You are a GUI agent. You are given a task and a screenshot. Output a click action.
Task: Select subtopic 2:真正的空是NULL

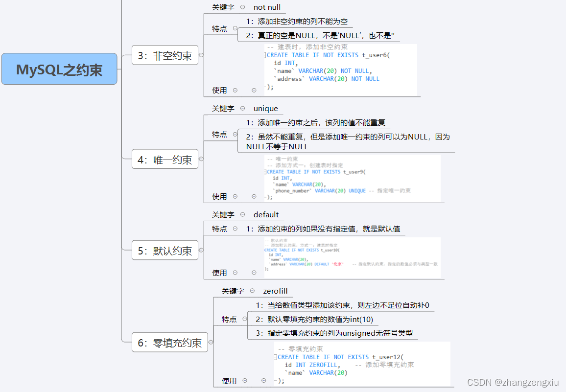point(320,35)
